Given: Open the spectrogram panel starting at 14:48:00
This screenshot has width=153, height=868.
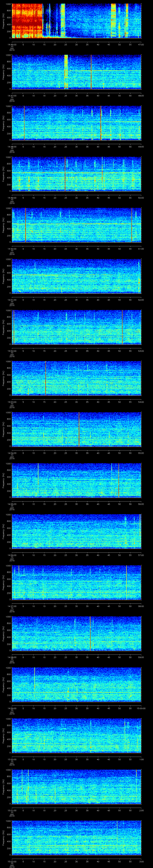Looking at the screenshot, I should click(x=76, y=123).
